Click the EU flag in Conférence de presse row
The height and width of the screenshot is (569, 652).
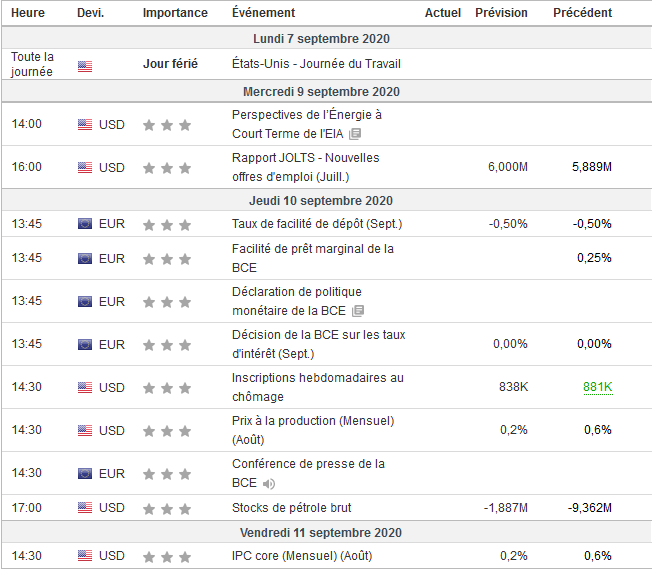click(85, 474)
